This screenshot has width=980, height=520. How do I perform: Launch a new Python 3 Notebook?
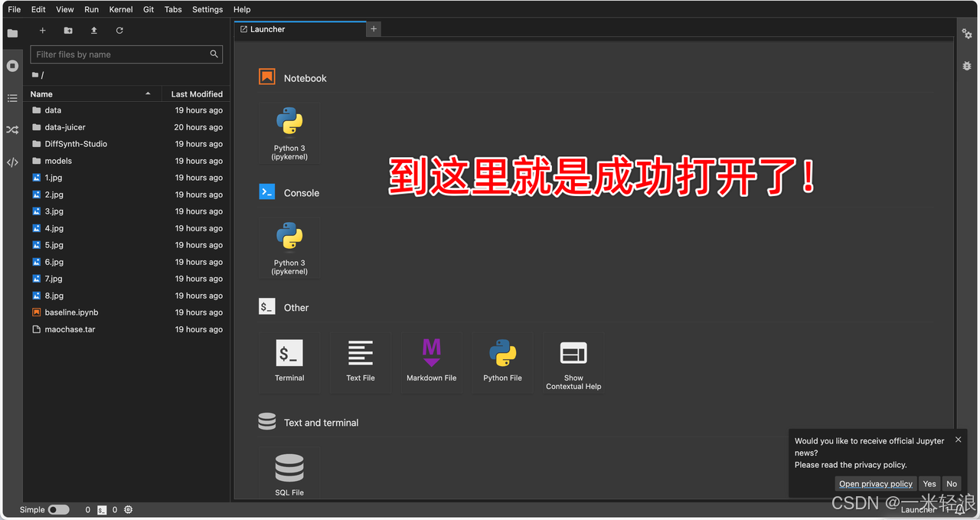(x=289, y=132)
